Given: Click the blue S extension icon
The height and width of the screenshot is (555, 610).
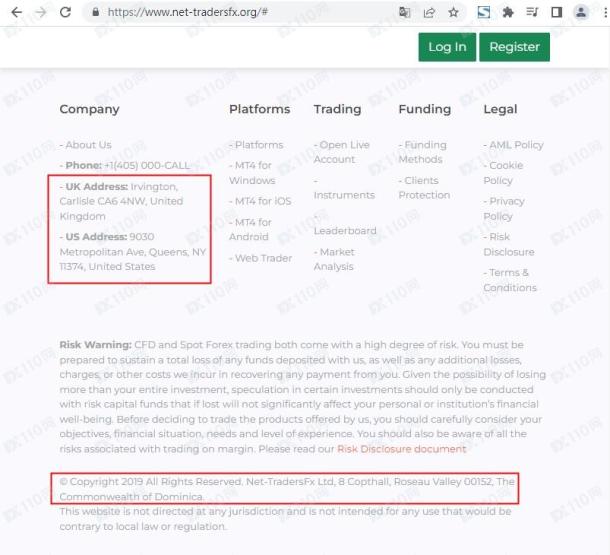Looking at the screenshot, I should pyautogui.click(x=484, y=12).
